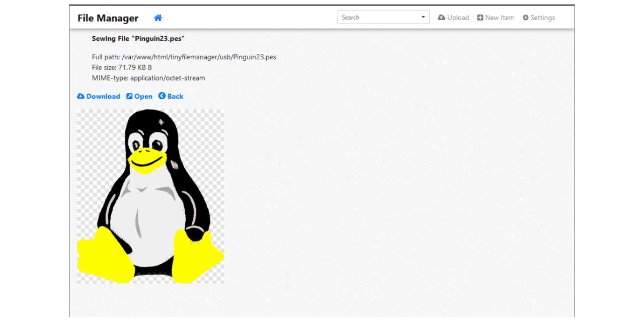This screenshot has width=644, height=322.
Task: Click the plus icon for New Item
Action: coord(480,18)
